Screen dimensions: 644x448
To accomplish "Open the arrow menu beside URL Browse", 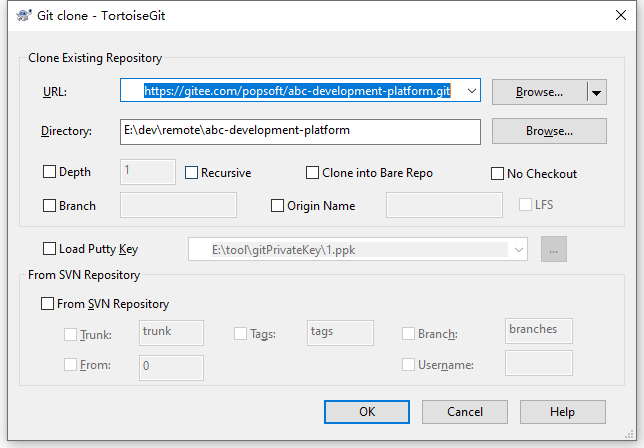I will (x=596, y=92).
